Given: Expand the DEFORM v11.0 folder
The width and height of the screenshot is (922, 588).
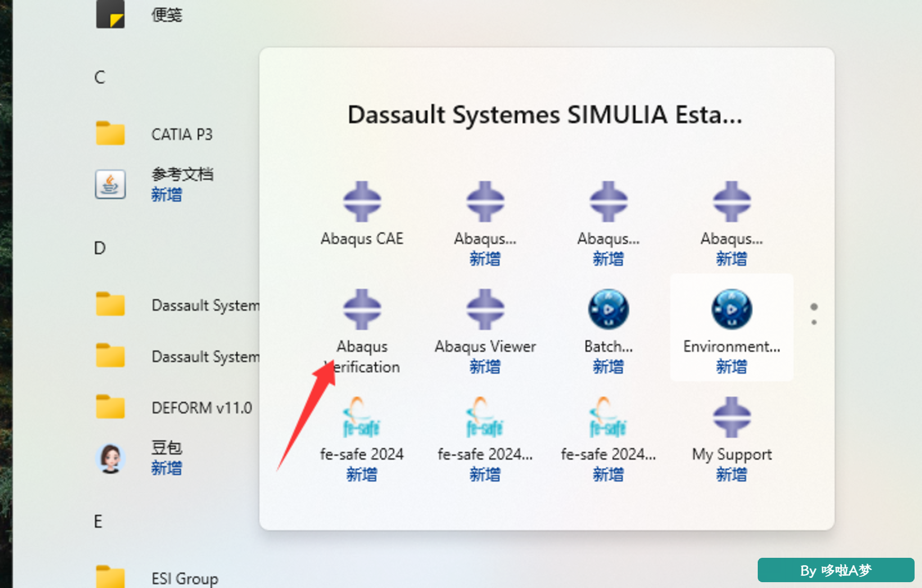Looking at the screenshot, I should coord(174,408).
